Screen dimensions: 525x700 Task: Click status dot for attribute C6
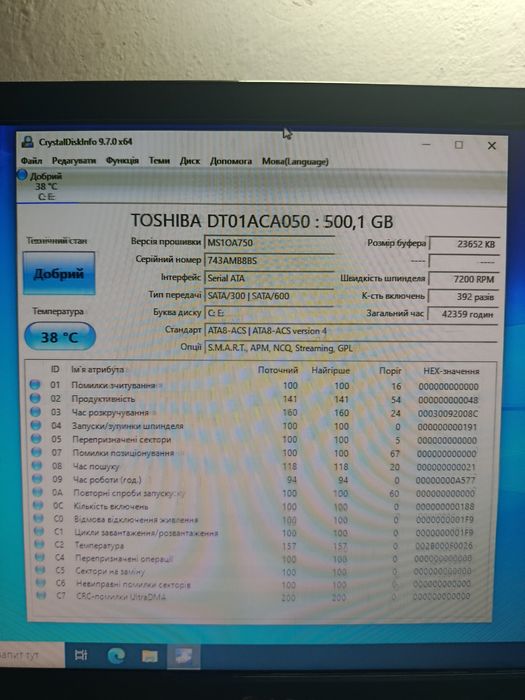point(42,583)
